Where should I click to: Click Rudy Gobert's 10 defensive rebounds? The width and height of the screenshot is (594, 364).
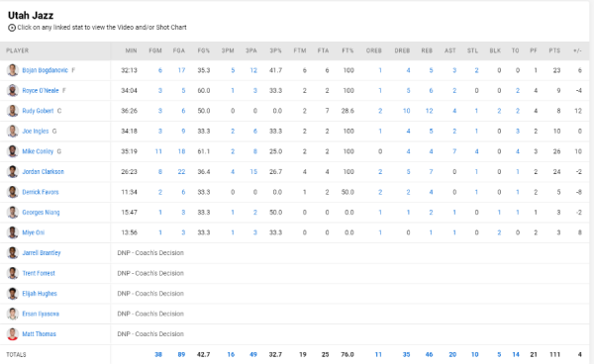[x=406, y=111]
